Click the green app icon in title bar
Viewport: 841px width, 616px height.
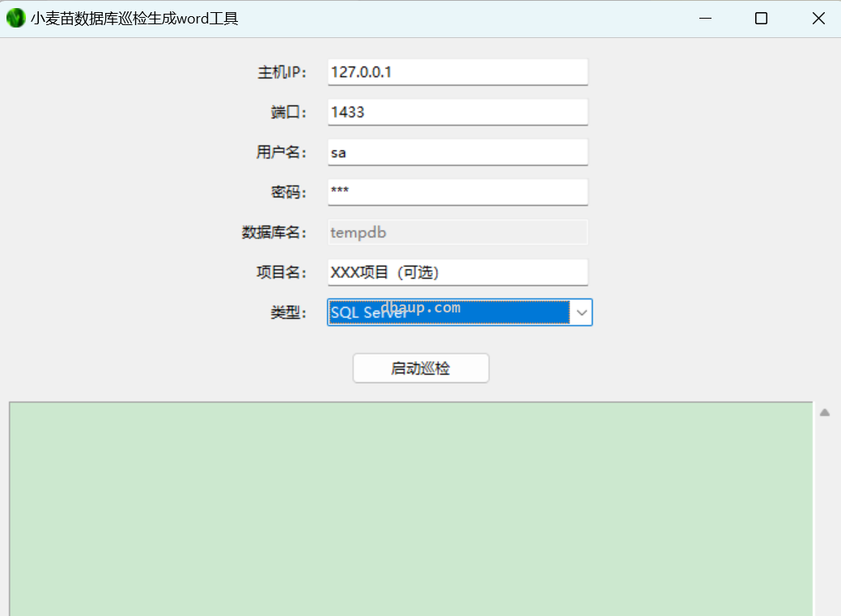[15, 18]
